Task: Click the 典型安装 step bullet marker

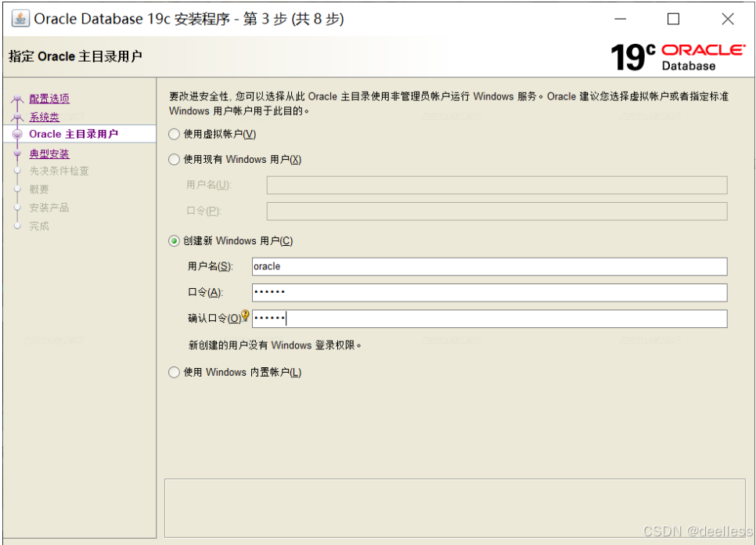Action: (x=17, y=153)
